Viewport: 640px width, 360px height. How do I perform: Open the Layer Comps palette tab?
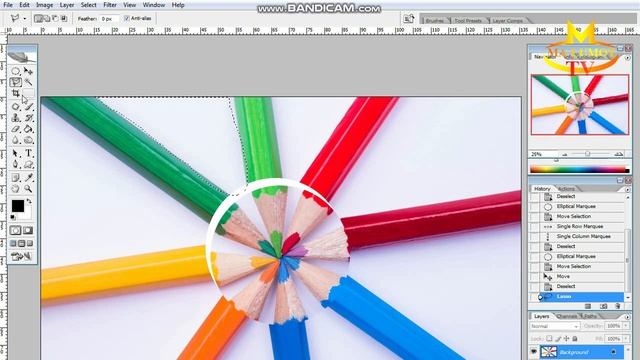pyautogui.click(x=507, y=20)
